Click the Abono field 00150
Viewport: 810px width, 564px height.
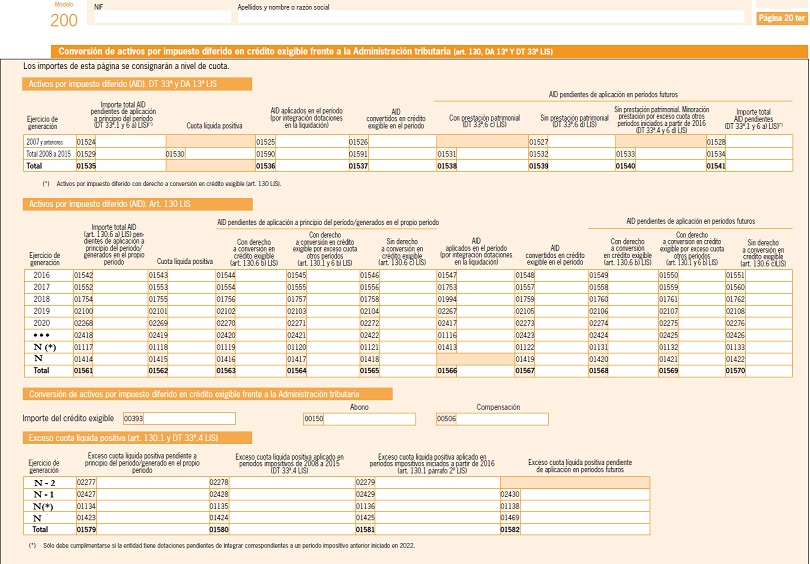tap(369, 419)
